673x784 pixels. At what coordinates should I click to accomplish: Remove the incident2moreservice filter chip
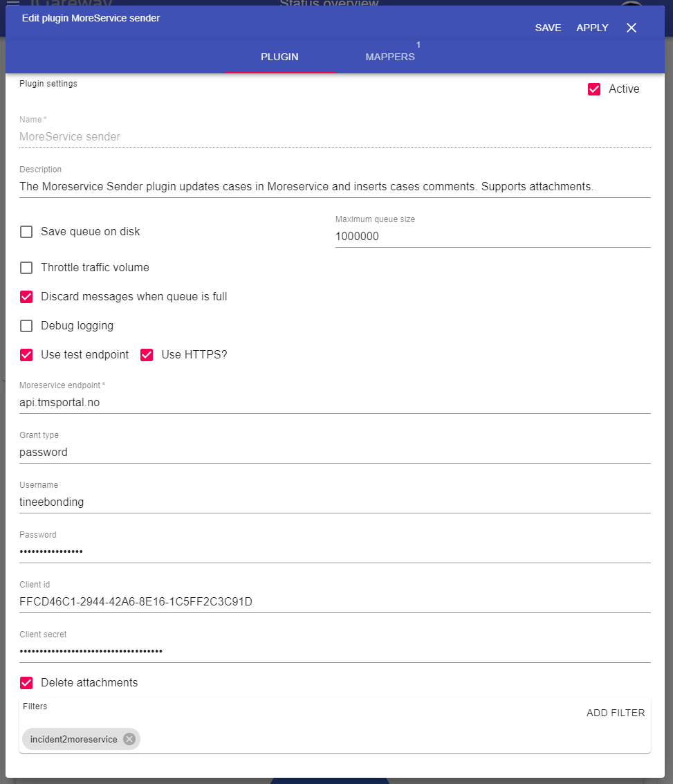pos(129,739)
